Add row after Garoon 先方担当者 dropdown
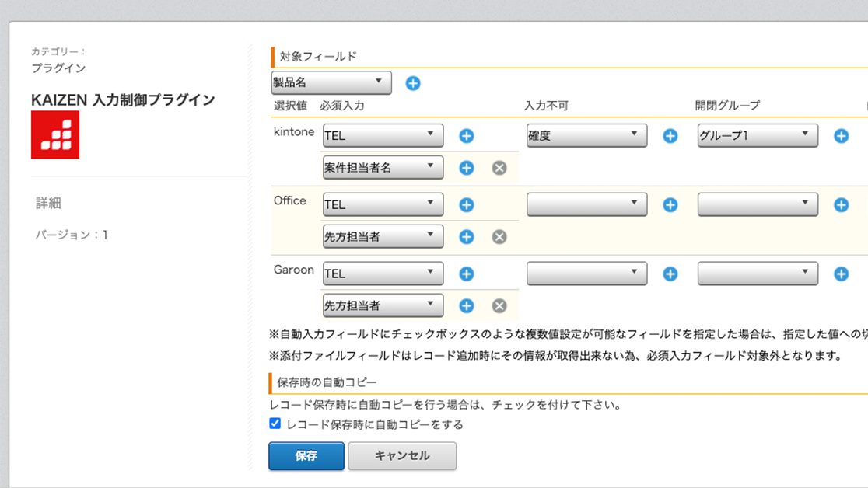The height and width of the screenshot is (488, 868). point(467,306)
